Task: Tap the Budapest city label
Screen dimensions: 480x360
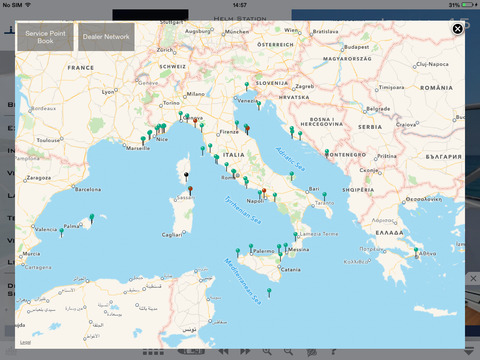Action: (x=357, y=47)
